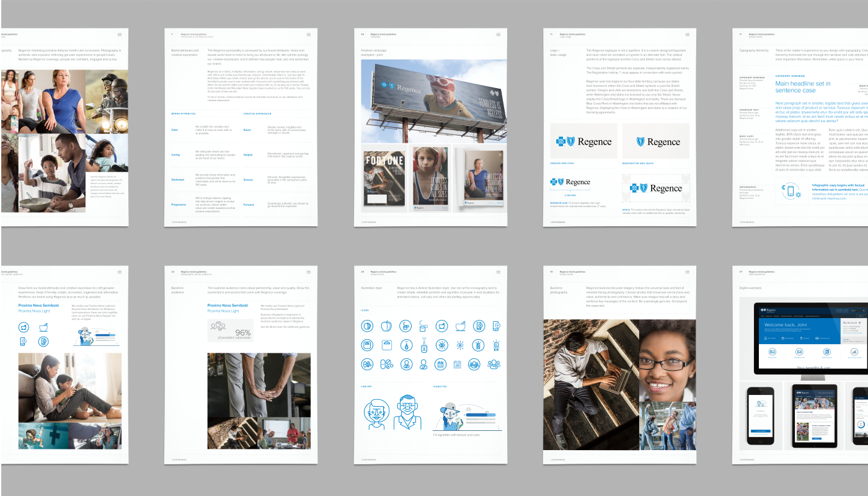Select the circled eye icon

click(x=442, y=345)
